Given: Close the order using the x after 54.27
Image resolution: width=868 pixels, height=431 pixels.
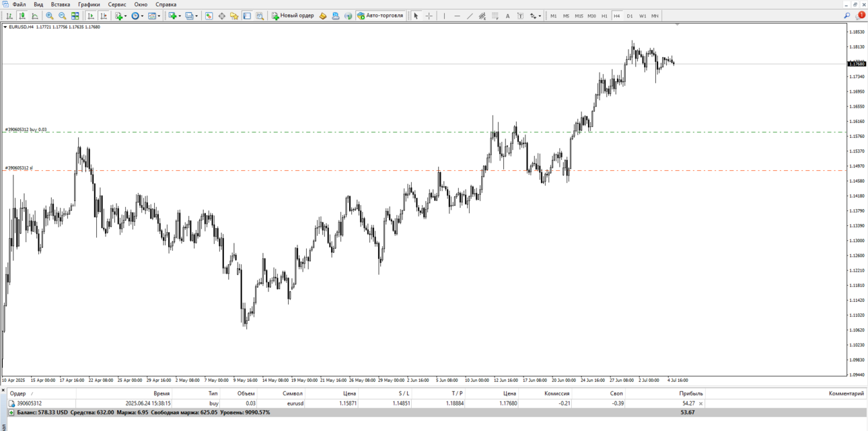Looking at the screenshot, I should pos(701,403).
